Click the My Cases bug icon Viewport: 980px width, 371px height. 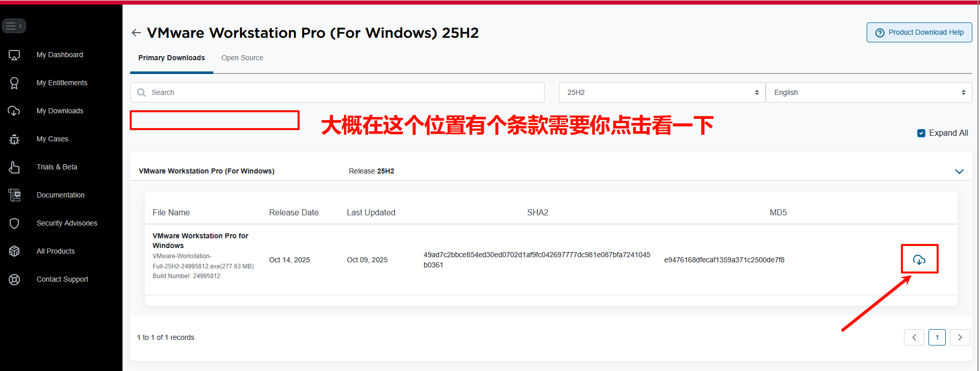coord(14,139)
